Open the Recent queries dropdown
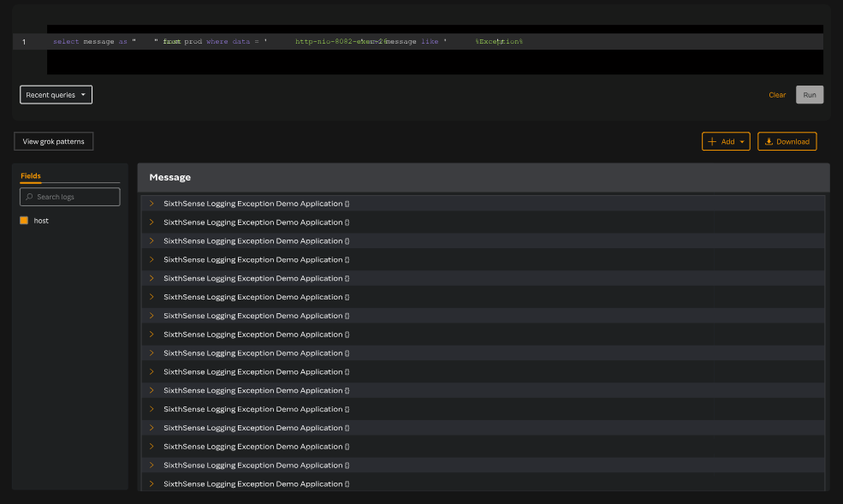 pos(56,94)
